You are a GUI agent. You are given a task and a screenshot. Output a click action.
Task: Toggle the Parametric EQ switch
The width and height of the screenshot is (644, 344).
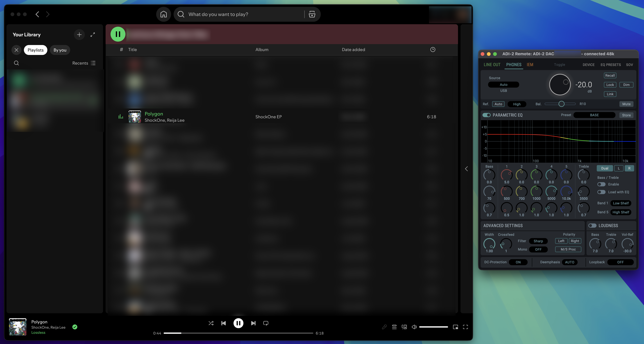(487, 115)
